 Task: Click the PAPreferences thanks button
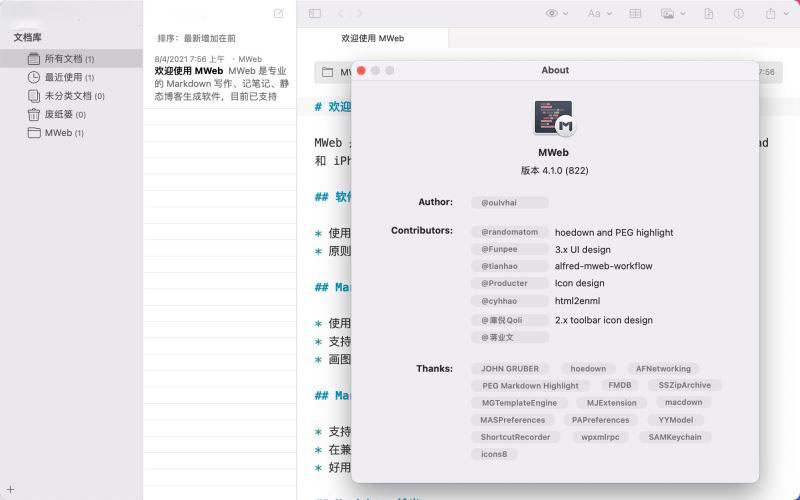[x=601, y=420]
